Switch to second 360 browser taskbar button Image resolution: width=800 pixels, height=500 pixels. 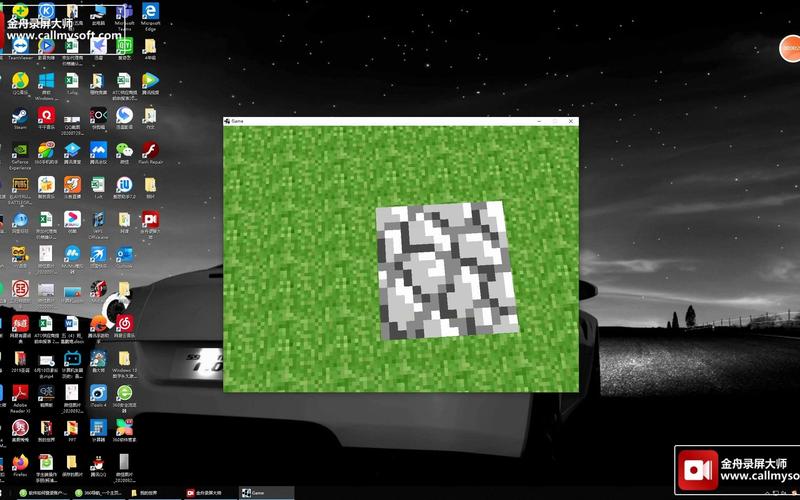point(99,493)
